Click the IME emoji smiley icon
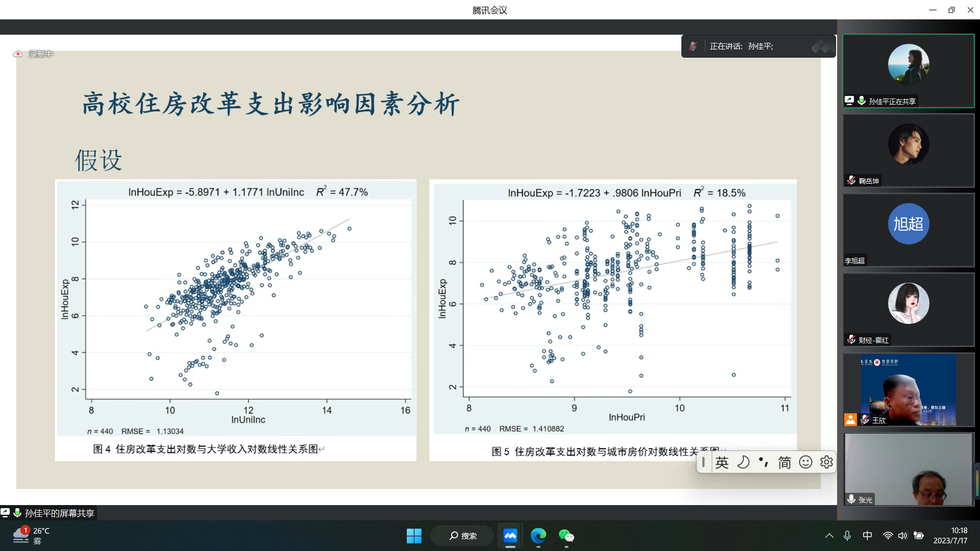 click(805, 462)
